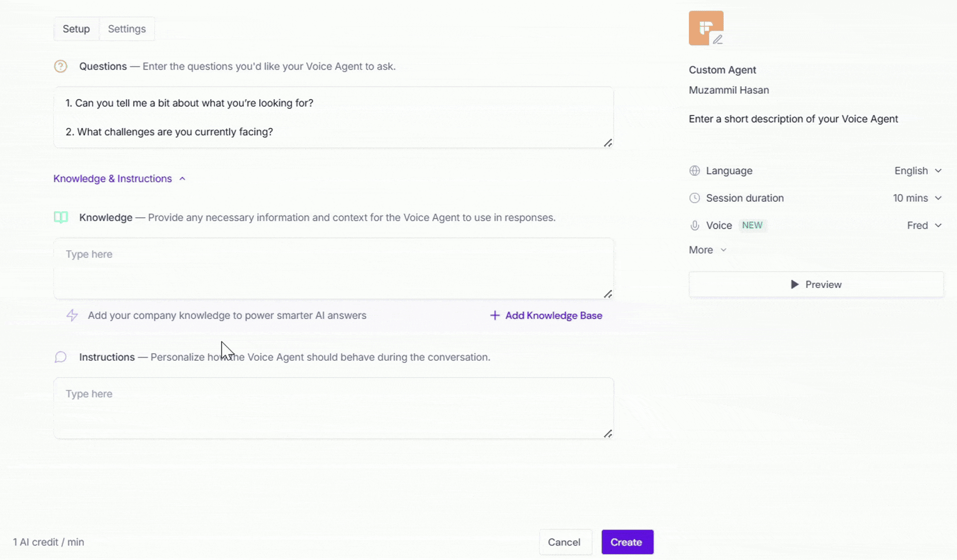957x560 pixels.
Task: Click the Knowledge book icon
Action: click(x=60, y=217)
